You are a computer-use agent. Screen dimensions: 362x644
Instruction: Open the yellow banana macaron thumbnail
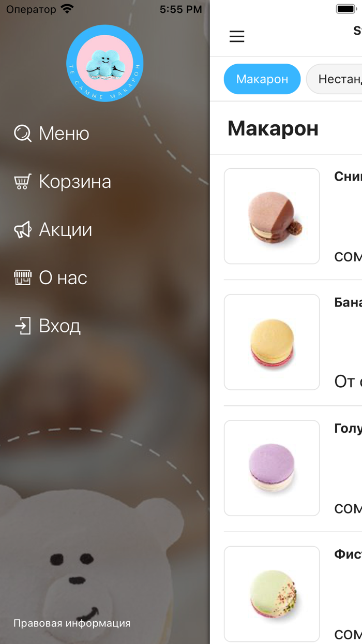pos(272,342)
